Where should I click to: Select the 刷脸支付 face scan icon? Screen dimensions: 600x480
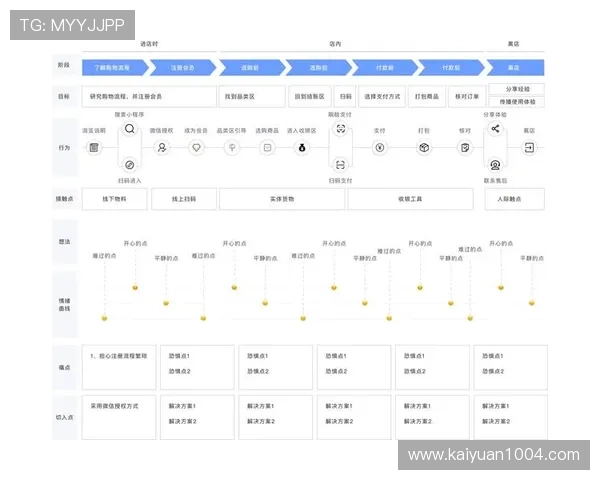pos(340,130)
